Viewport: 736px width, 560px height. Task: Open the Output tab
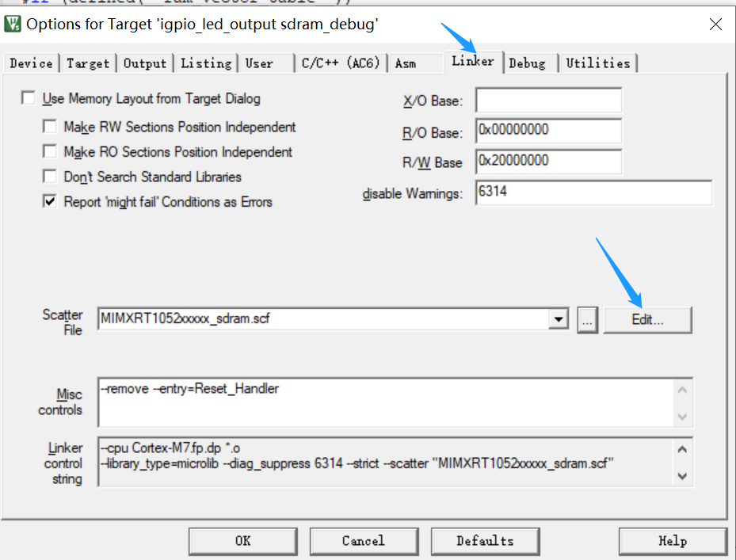[145, 63]
